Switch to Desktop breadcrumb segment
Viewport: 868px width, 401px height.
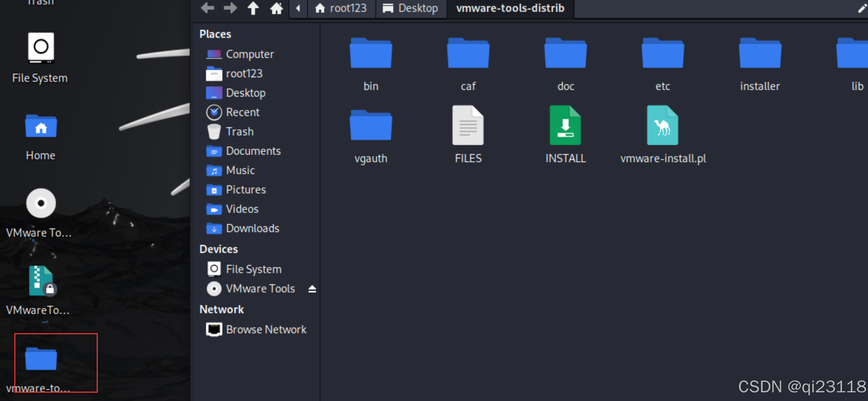411,8
